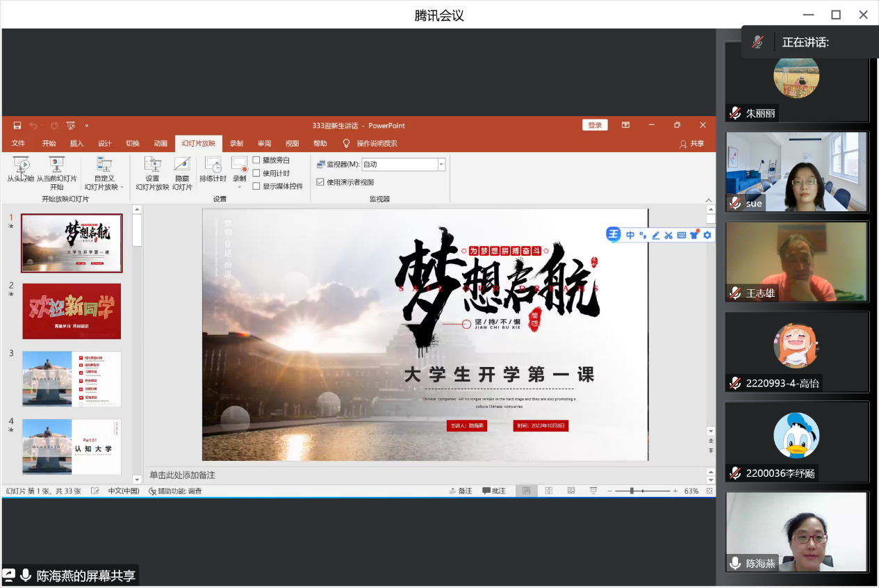Switch to slide sorter view icon
This screenshot has height=588, width=879.
point(549,491)
